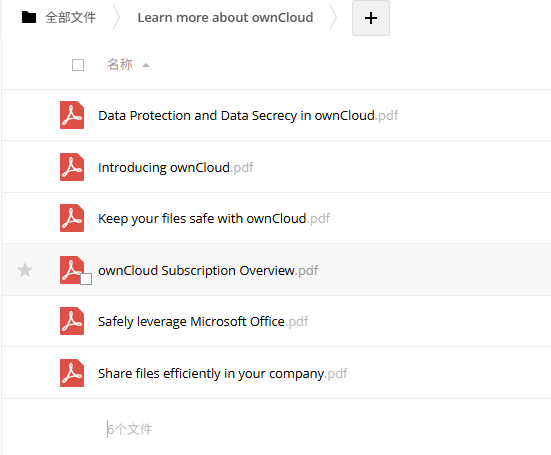The height and width of the screenshot is (455, 551).
Task: Click the Introducing ownCloud PDF icon
Action: 72,167
